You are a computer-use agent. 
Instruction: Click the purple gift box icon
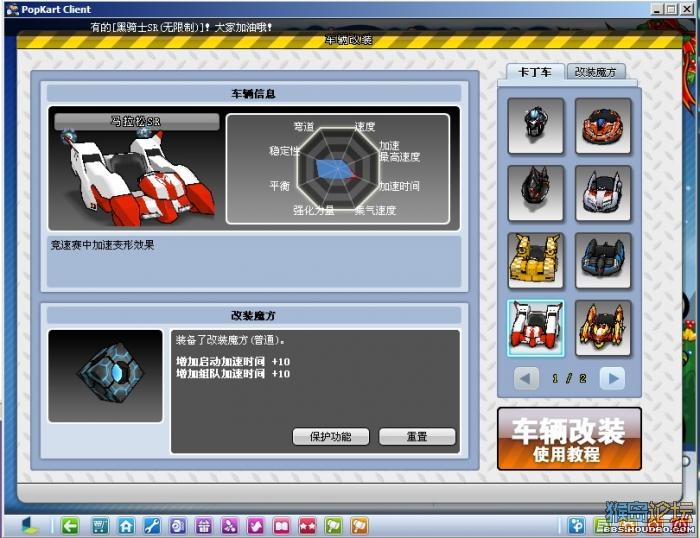pos(204,526)
